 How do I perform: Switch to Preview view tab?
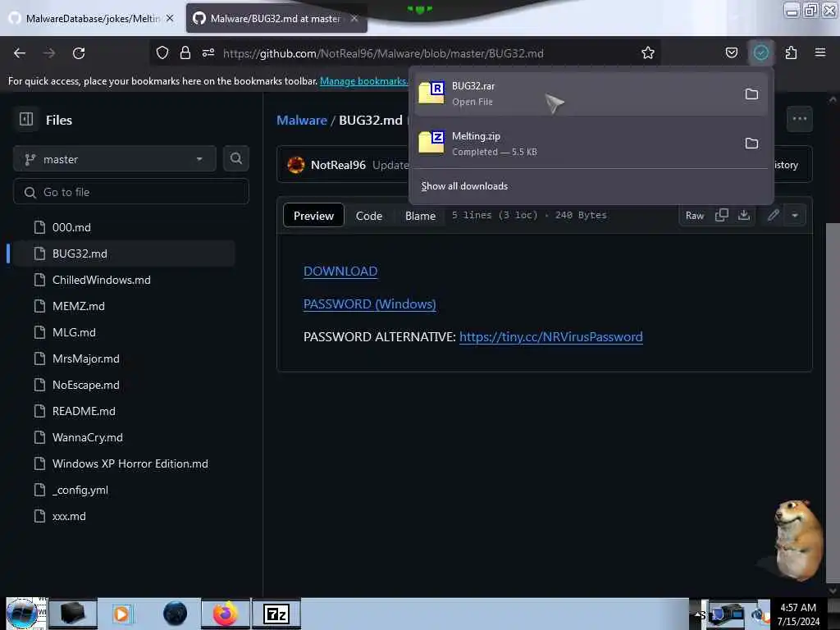pos(313,216)
